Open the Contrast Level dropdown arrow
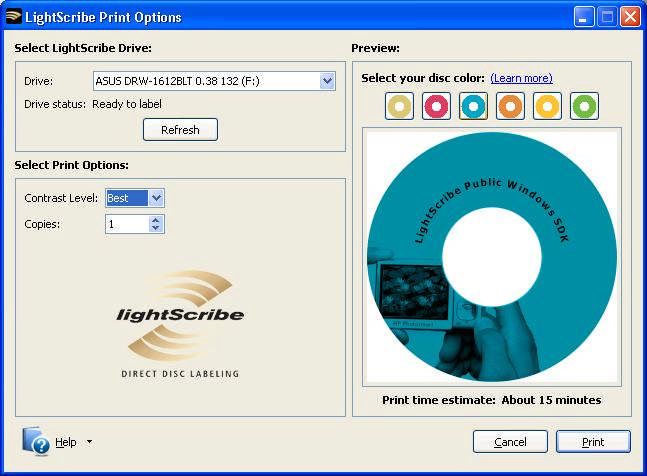The height and width of the screenshot is (476, 647). [156, 198]
